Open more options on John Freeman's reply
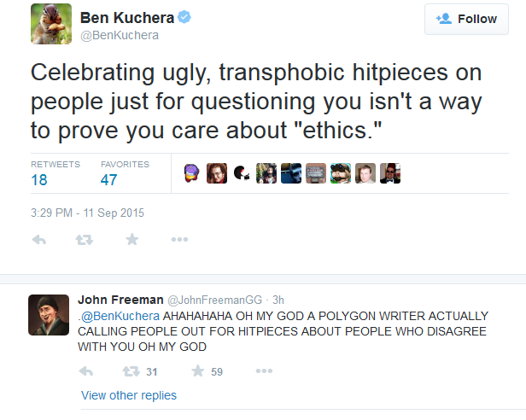The width and height of the screenshot is (526, 420). 264,371
